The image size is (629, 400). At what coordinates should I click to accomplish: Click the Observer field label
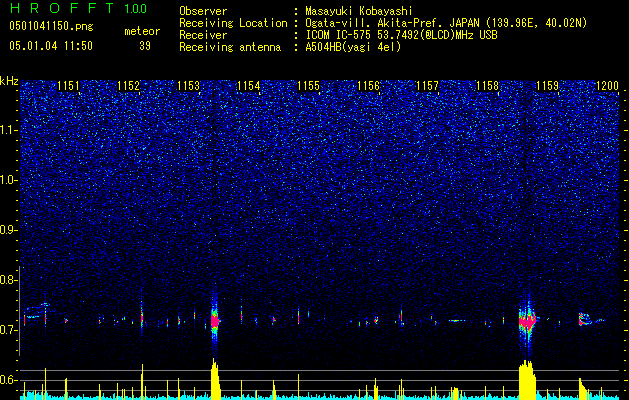tap(203, 11)
